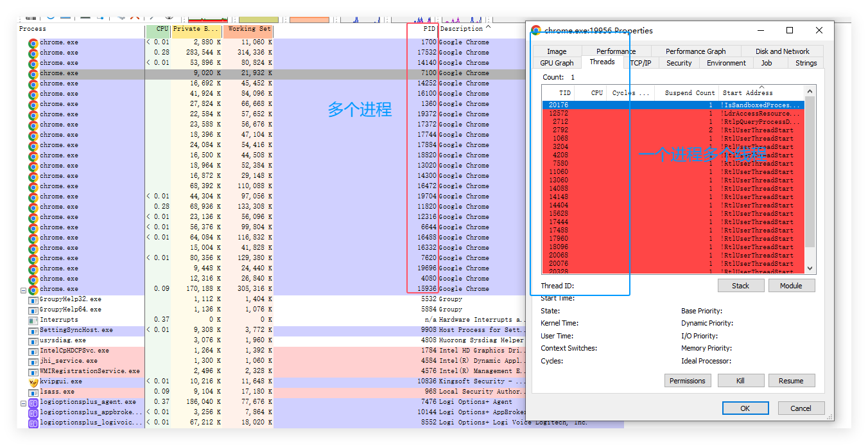
Task: Click the Chrome icon of the PID 1700 process
Action: pos(33,43)
